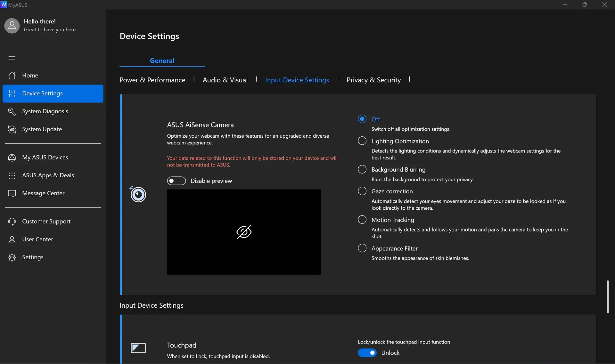Click the Home house icon
This screenshot has width=615, height=364.
(x=12, y=76)
